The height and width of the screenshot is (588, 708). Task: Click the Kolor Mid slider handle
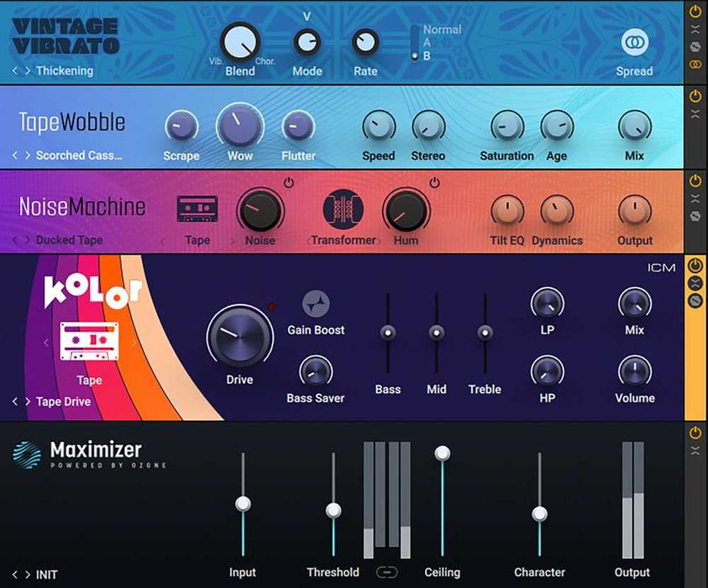[437, 333]
